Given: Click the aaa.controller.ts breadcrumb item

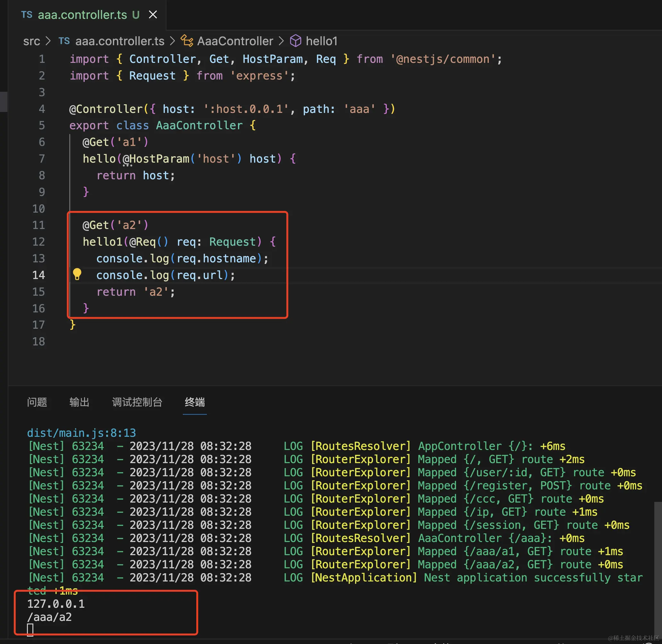Looking at the screenshot, I should [119, 41].
